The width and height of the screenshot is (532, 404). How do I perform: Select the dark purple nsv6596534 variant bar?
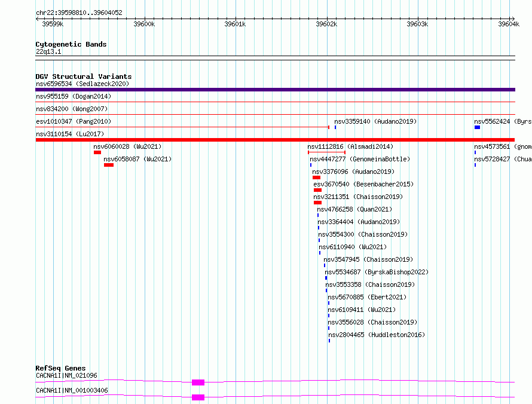coord(275,90)
